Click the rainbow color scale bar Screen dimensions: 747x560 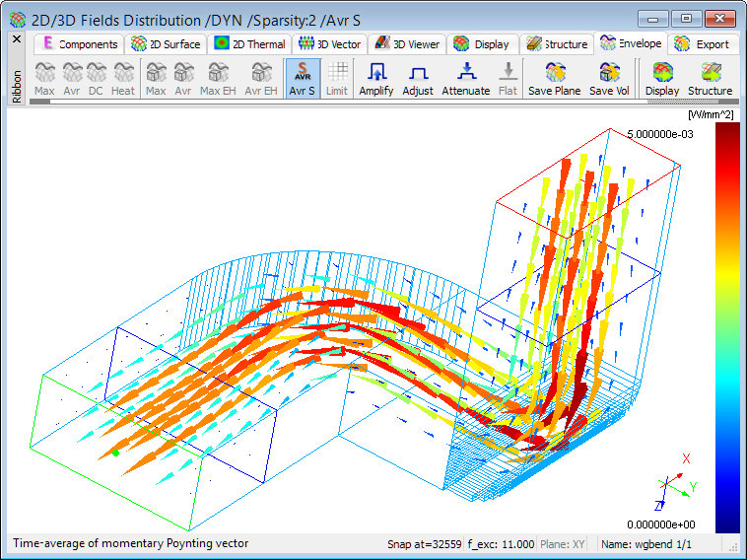[725, 327]
